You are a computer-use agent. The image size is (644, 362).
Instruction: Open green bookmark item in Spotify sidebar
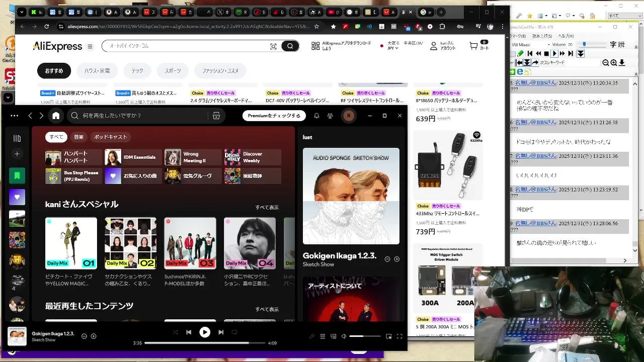[17, 175]
